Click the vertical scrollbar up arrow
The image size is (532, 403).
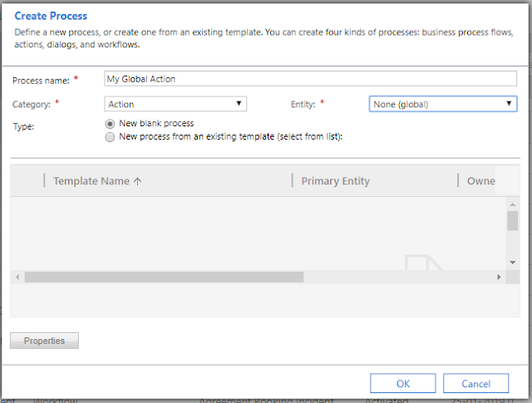(x=513, y=204)
